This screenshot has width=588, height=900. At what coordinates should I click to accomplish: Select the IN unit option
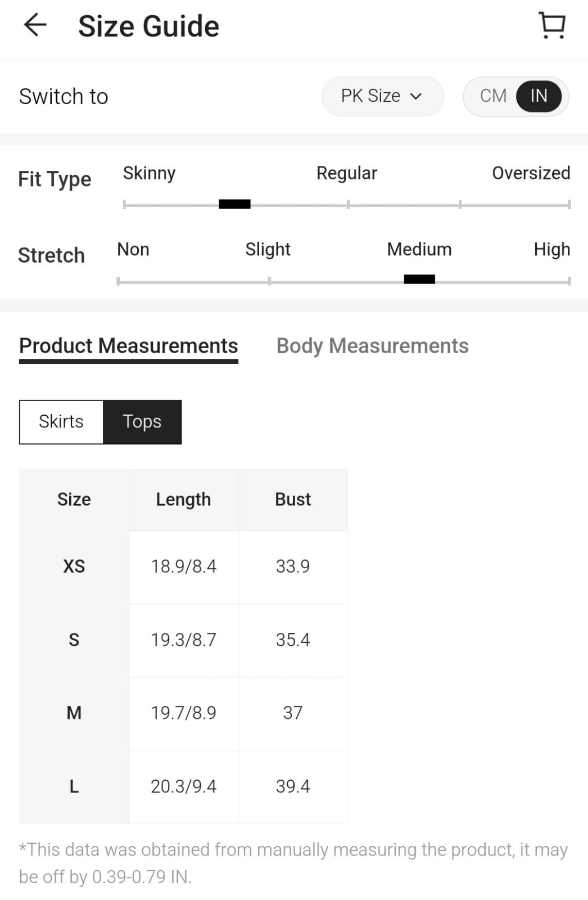pos(539,96)
